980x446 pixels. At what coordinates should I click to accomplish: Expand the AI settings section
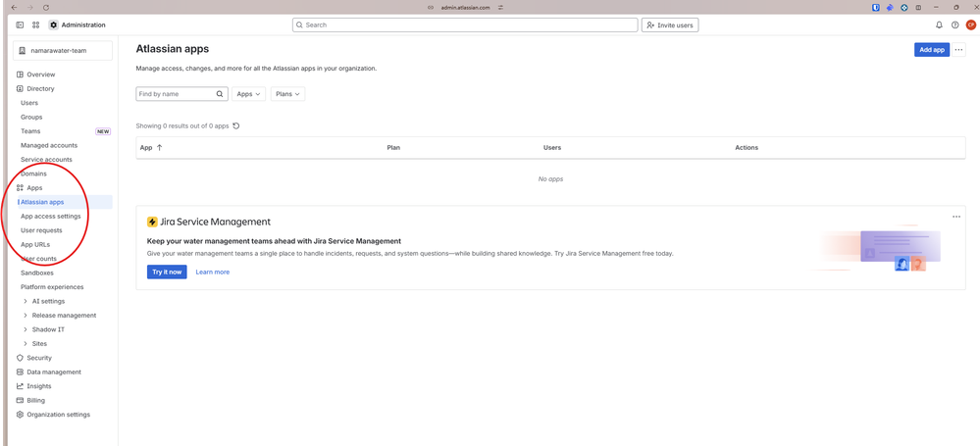[x=25, y=301]
